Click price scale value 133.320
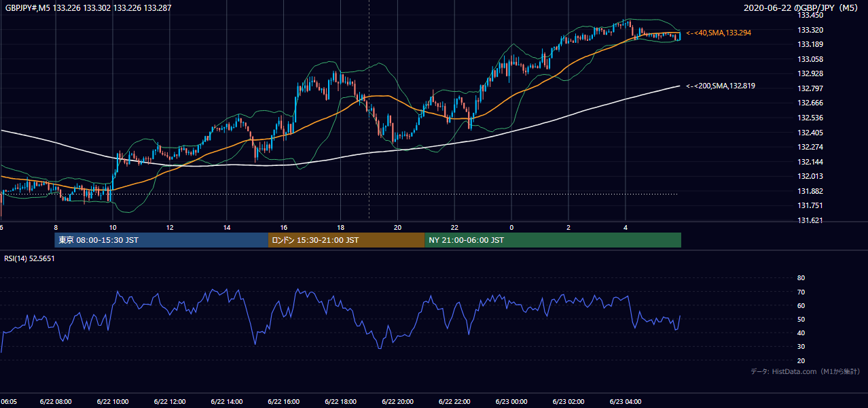This screenshot has height=408, width=868. (x=810, y=30)
